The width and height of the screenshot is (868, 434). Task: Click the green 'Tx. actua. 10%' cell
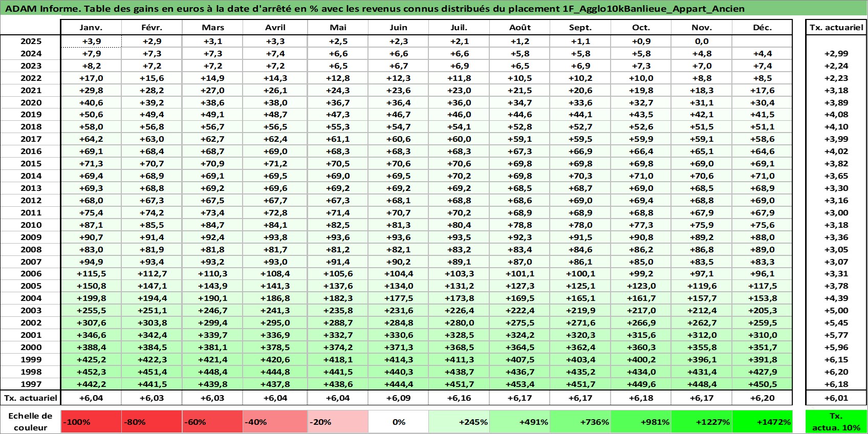(x=836, y=422)
